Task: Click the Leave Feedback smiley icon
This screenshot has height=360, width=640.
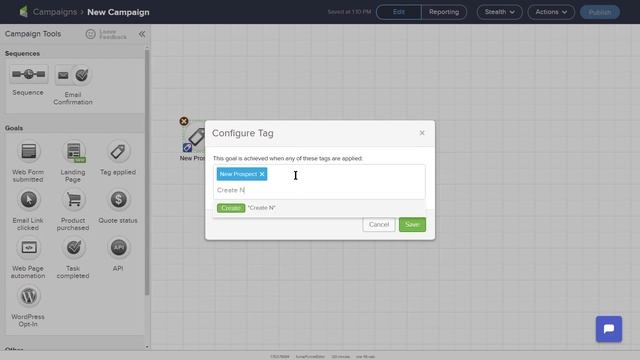Action: [91, 34]
